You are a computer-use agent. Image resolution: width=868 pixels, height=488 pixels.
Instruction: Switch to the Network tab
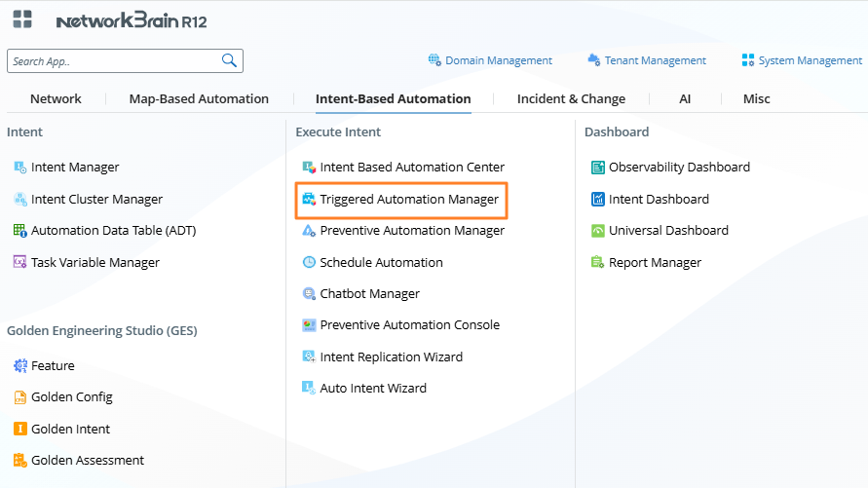pos(56,99)
